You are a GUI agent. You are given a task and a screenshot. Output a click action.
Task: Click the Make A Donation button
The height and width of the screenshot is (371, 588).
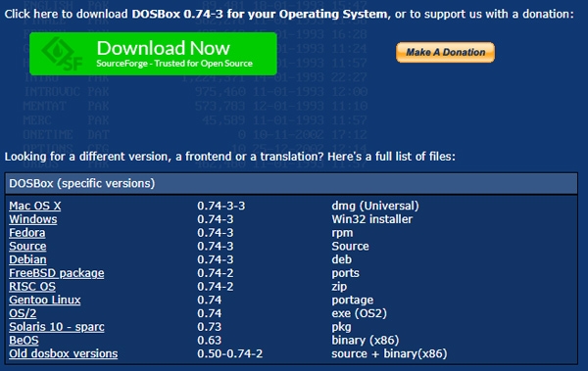click(445, 52)
